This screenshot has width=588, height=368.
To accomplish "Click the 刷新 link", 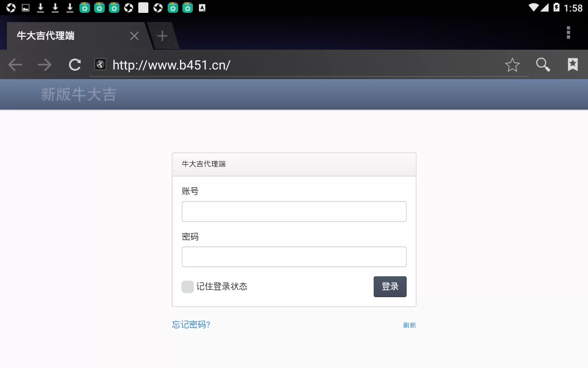I will pyautogui.click(x=410, y=325).
